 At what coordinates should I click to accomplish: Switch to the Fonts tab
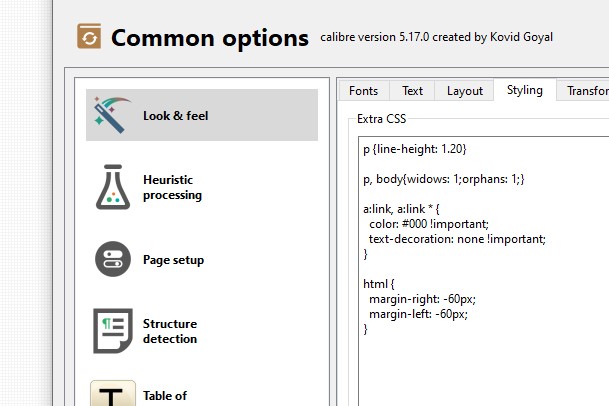pos(363,91)
